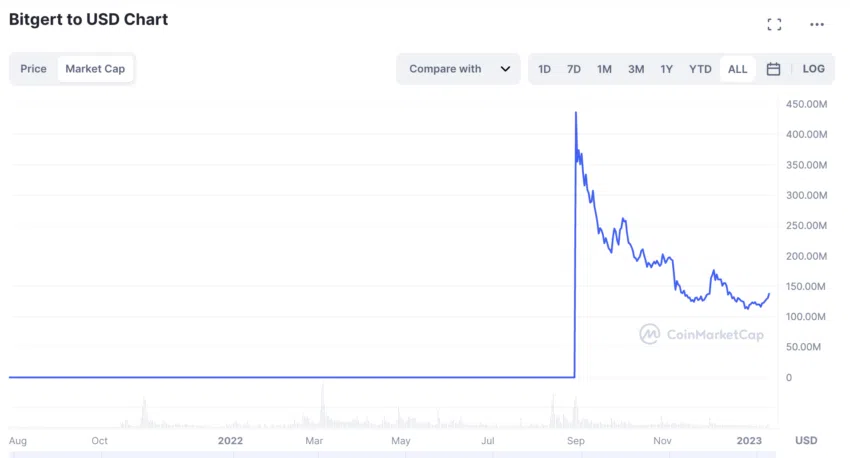Select the 1M time range
The width and height of the screenshot is (850, 458).
point(604,69)
